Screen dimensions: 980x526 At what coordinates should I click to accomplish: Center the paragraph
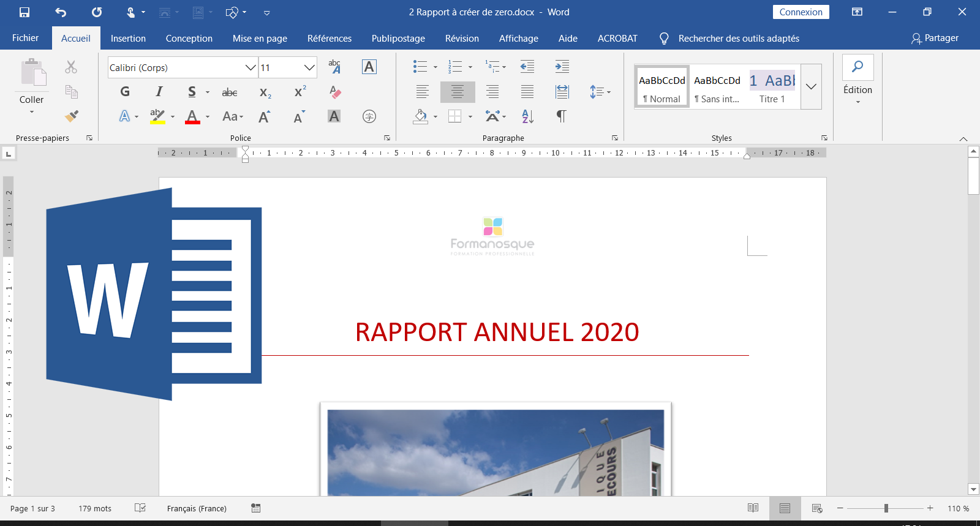[458, 92]
